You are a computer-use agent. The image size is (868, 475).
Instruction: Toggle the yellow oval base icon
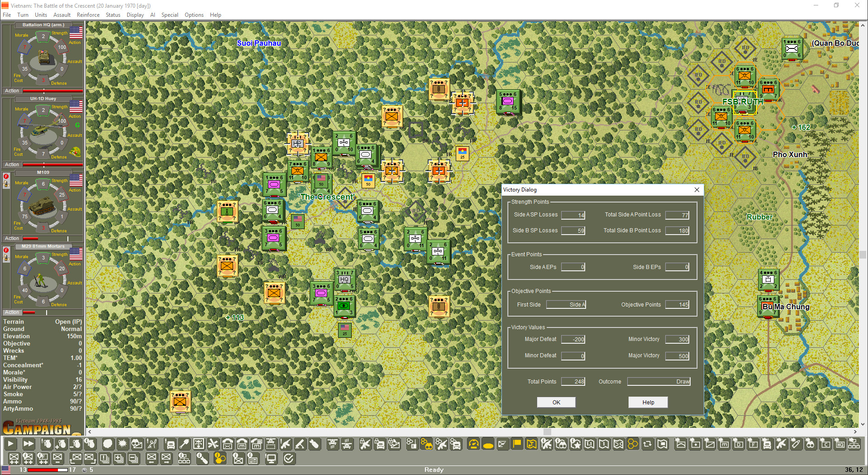click(488, 444)
